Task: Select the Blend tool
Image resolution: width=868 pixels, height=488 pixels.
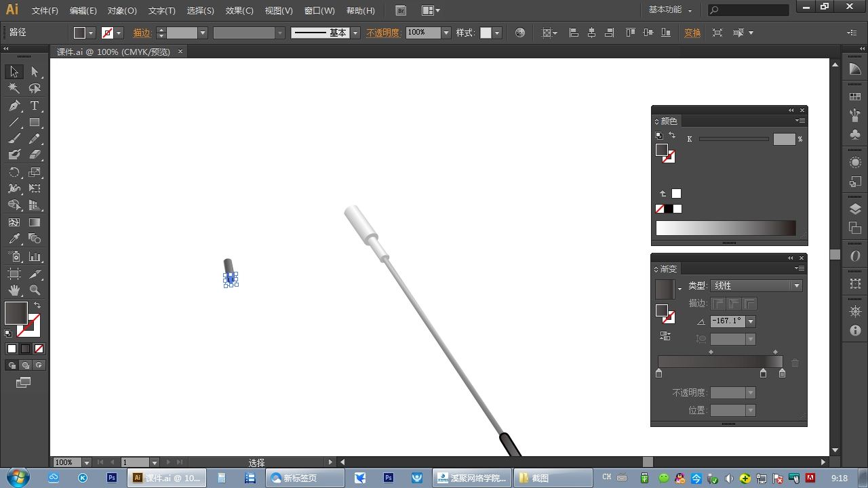Action: (35, 239)
